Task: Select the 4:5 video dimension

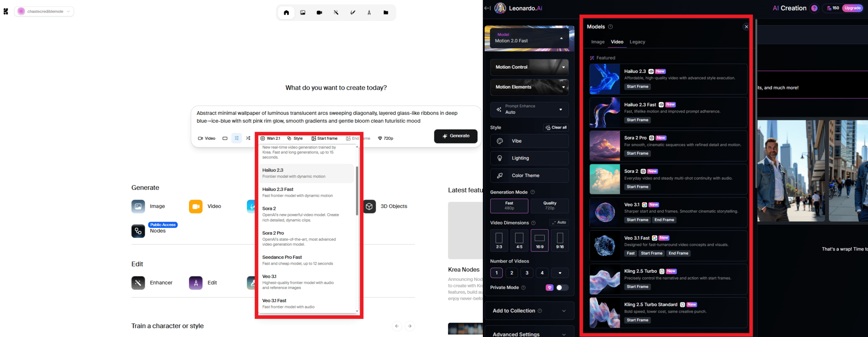Action: coord(519,240)
